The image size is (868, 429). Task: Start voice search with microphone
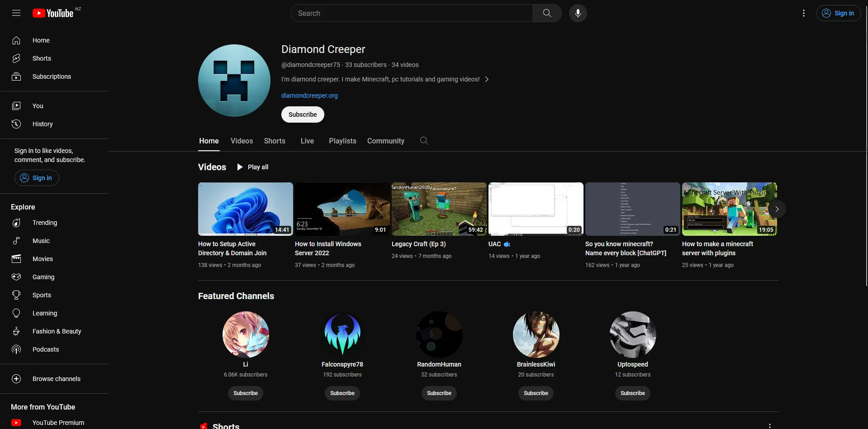[x=578, y=13]
